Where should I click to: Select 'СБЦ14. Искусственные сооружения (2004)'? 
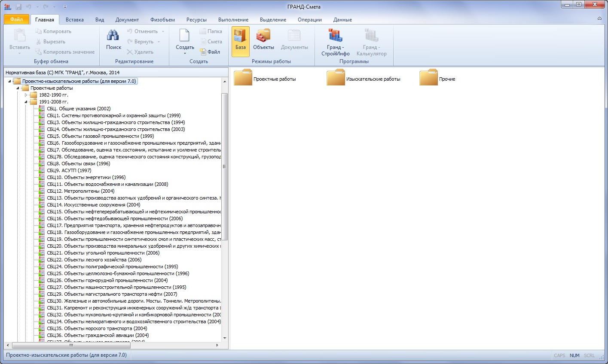coord(94,205)
